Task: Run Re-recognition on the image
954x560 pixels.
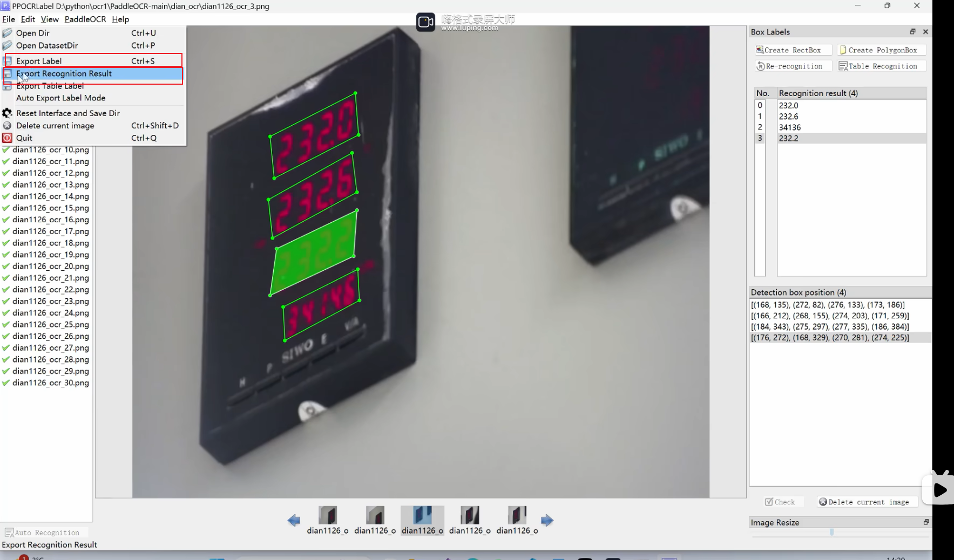Action: click(x=792, y=66)
